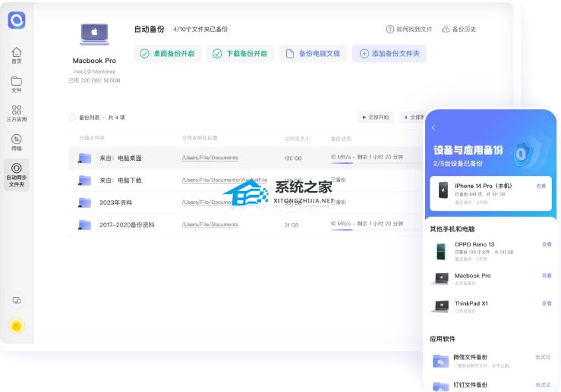
Task: Open 三方应用 third-party apps in sidebar
Action: point(17,113)
